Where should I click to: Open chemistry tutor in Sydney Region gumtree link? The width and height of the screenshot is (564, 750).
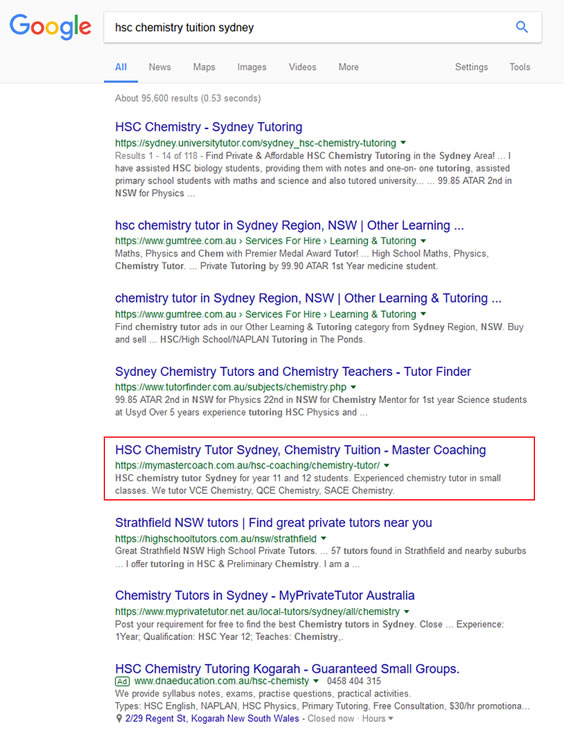pyautogui.click(x=308, y=298)
